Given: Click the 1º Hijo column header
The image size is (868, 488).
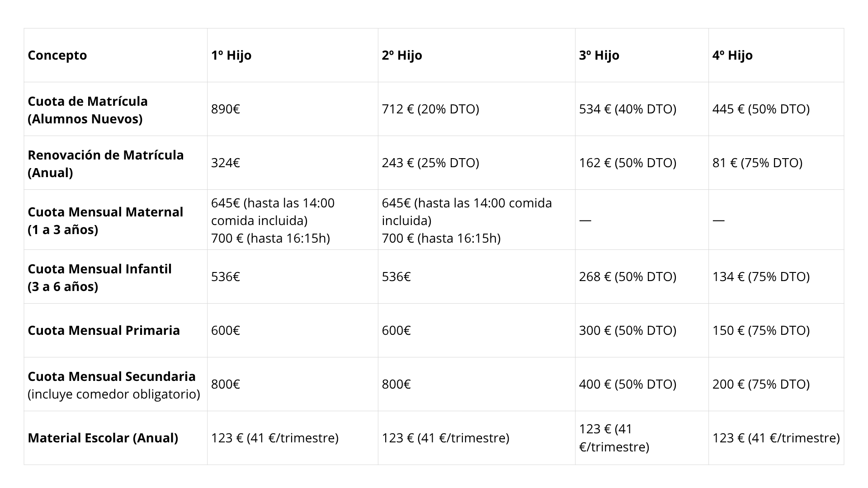Looking at the screenshot, I should coord(231,55).
